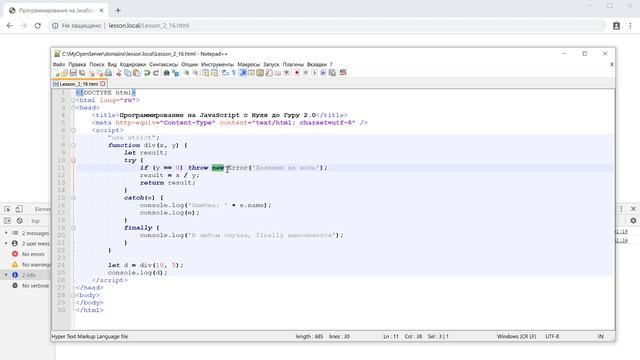Click the Stop macro recording icon
640x360 pixels.
tap(306, 73)
